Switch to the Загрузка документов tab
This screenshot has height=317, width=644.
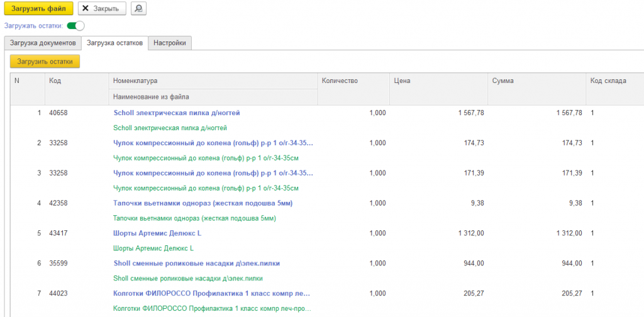(x=43, y=43)
